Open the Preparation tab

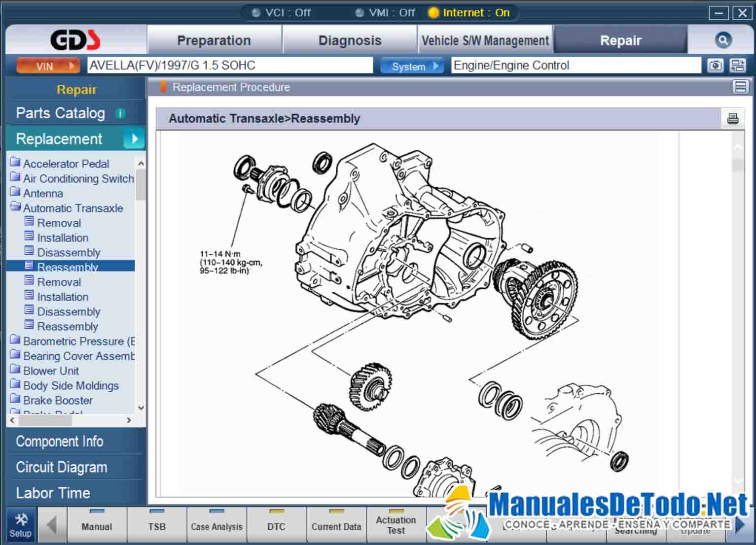[x=214, y=40]
